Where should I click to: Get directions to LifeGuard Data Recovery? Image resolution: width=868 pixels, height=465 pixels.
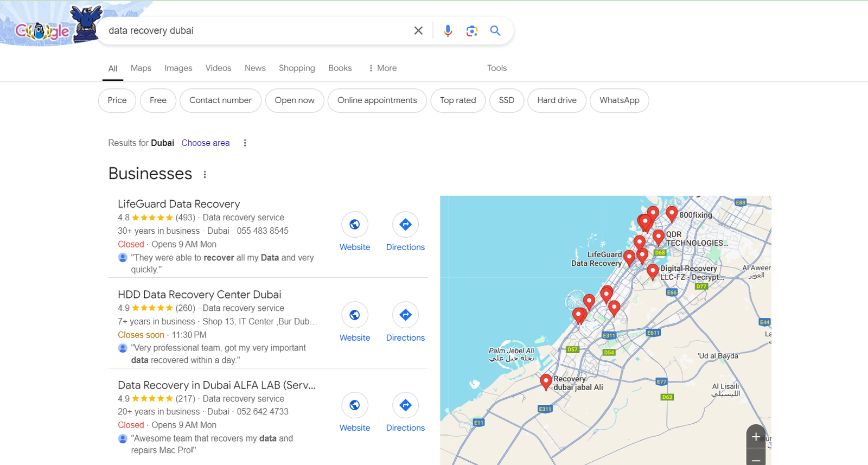(405, 225)
